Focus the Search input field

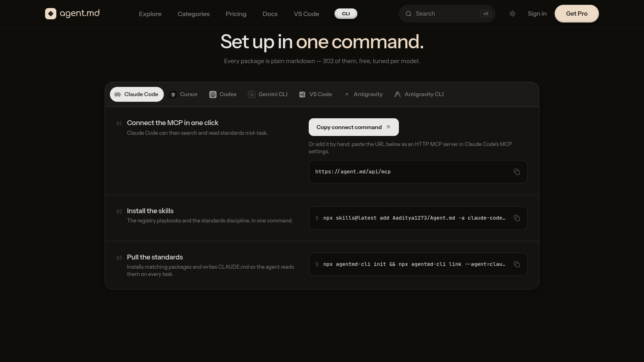(447, 14)
